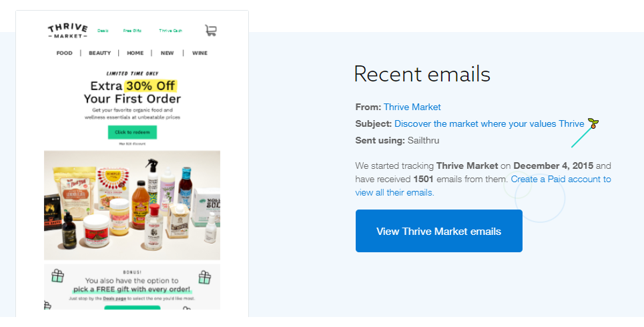Open the Free Gifts link
This screenshot has width=644, height=327.
(132, 31)
